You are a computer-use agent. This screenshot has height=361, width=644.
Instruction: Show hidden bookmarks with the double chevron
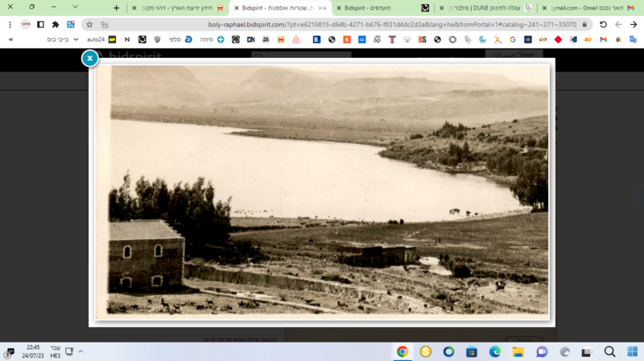point(10,39)
